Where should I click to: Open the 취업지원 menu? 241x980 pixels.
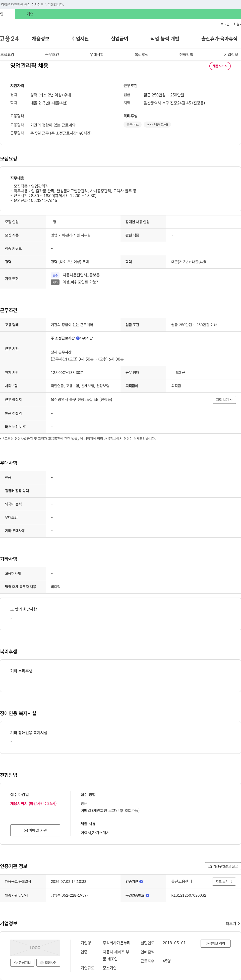tap(80, 38)
